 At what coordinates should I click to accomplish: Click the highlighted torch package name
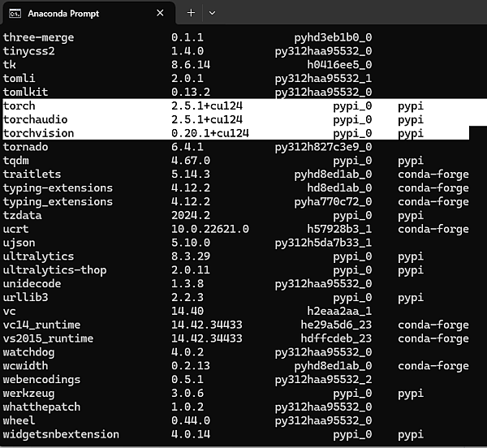[19, 106]
